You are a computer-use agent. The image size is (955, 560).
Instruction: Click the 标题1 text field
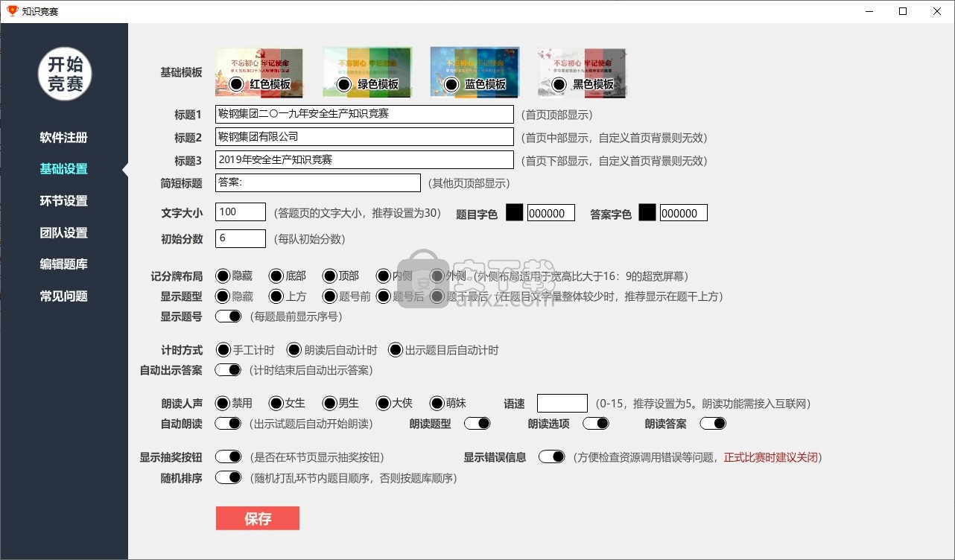pyautogui.click(x=364, y=114)
